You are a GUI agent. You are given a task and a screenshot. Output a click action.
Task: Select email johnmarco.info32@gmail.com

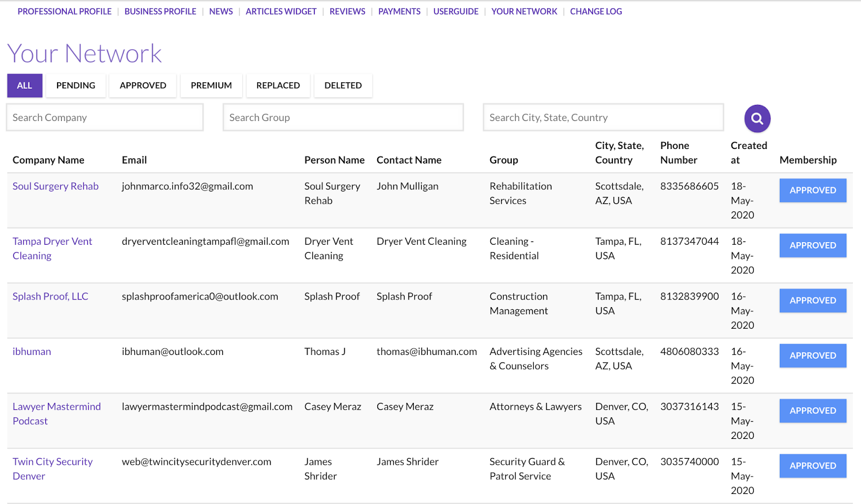(187, 186)
